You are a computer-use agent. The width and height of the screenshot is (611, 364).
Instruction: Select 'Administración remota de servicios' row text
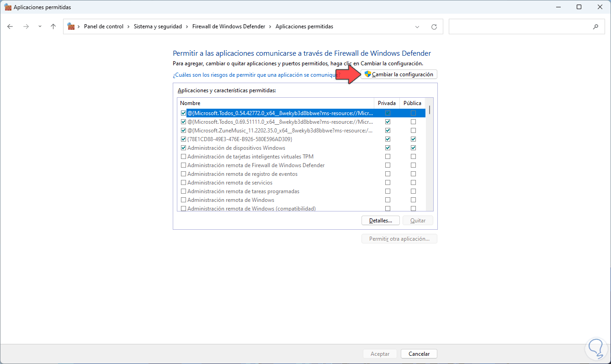click(x=230, y=183)
